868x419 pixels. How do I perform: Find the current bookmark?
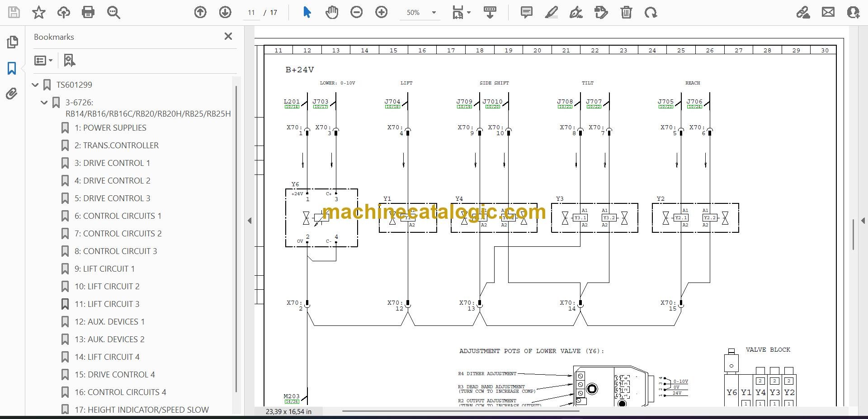pos(69,60)
